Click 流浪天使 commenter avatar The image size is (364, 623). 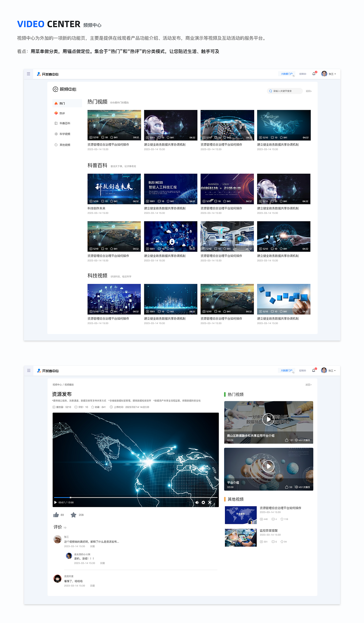click(x=57, y=579)
